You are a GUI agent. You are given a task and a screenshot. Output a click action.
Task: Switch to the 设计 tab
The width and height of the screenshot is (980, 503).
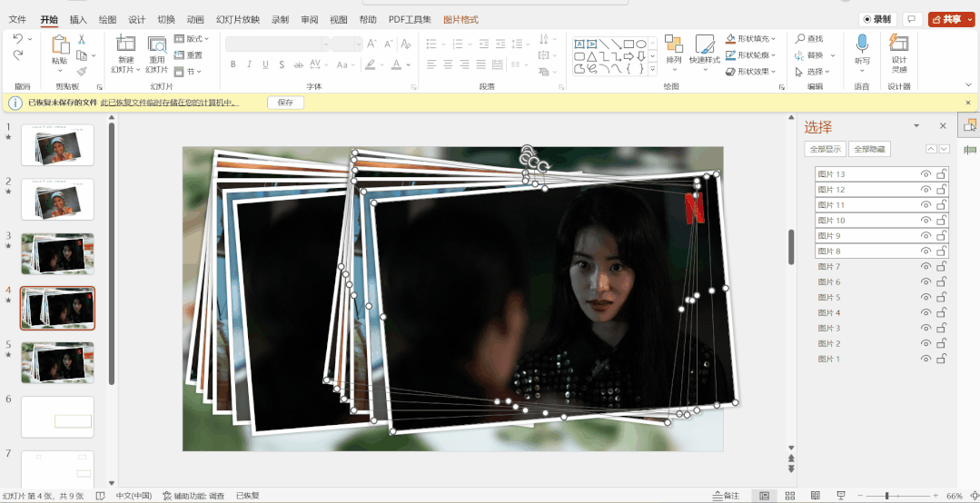(x=137, y=19)
